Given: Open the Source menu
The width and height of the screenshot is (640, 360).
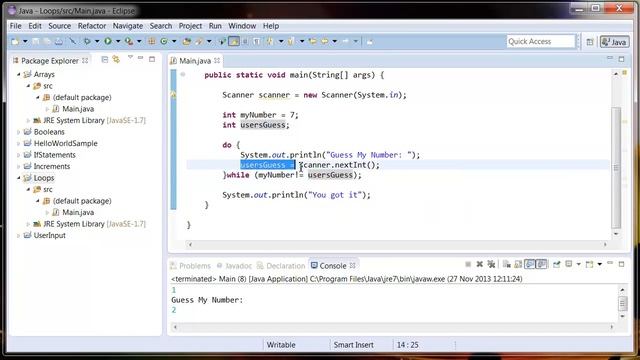Looking at the screenshot, I should (60, 26).
